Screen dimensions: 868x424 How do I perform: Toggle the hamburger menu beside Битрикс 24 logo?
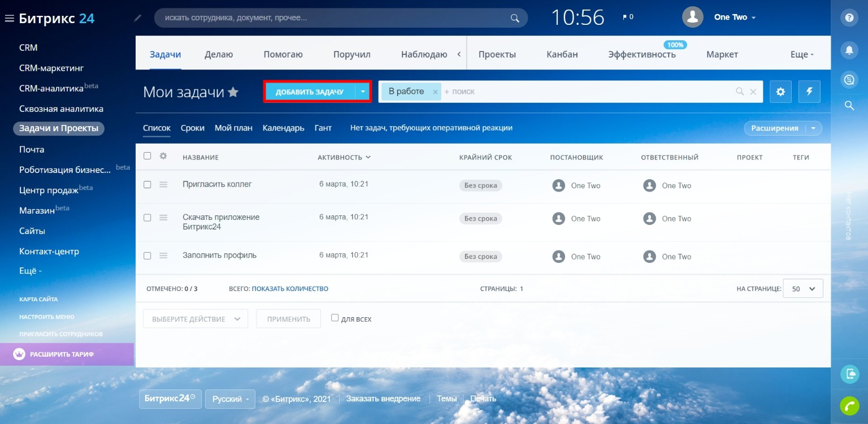point(9,19)
